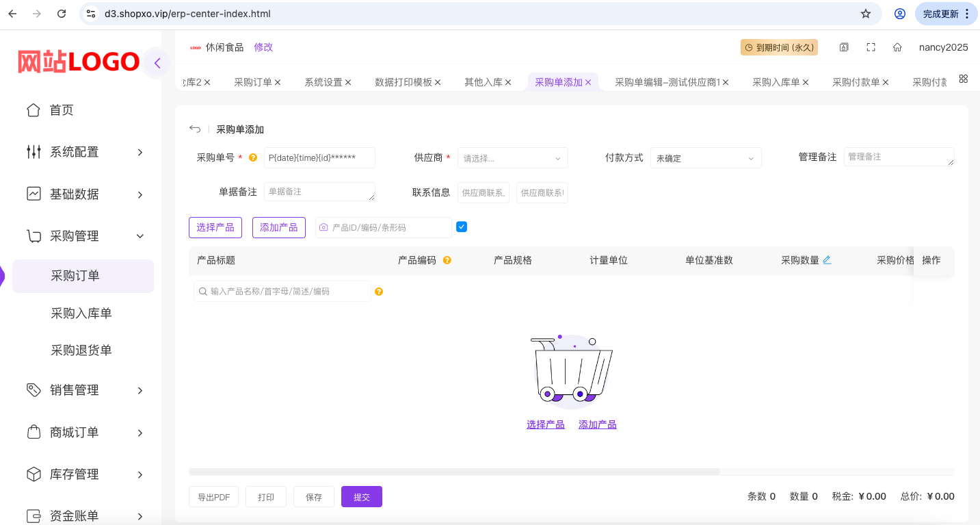Click the browser back arrow
The height and width of the screenshot is (525, 980).
tap(12, 14)
